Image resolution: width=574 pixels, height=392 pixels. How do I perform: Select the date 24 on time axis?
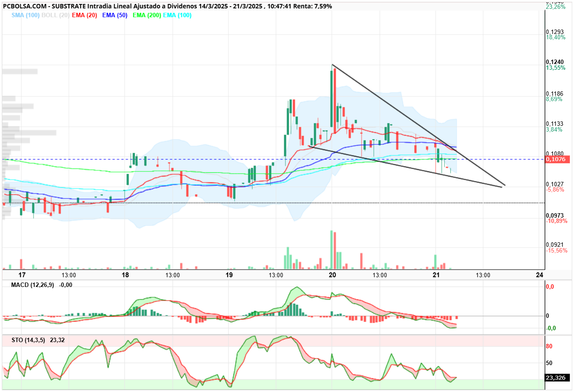(x=539, y=275)
